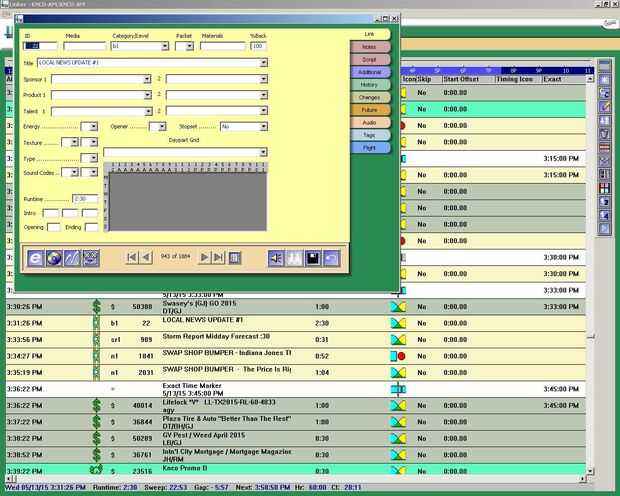Expand the Daypart Grid dropdown
Image resolution: width=620 pixels, height=496 pixels.
(x=263, y=152)
